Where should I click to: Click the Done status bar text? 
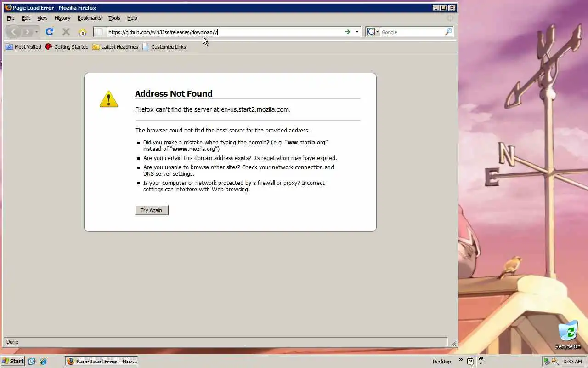point(12,342)
